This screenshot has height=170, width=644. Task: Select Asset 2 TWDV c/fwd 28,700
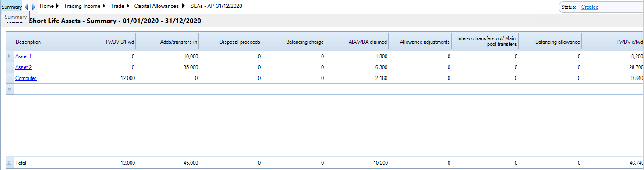(612, 67)
